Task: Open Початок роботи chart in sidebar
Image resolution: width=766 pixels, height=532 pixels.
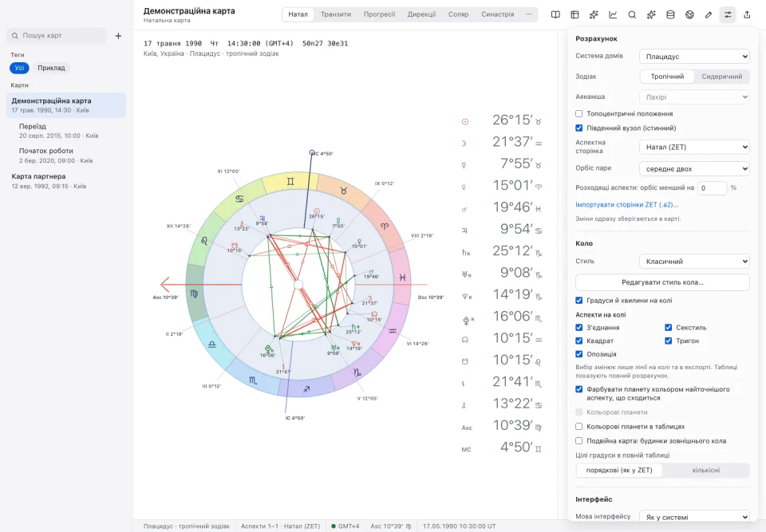Action: 66,156
